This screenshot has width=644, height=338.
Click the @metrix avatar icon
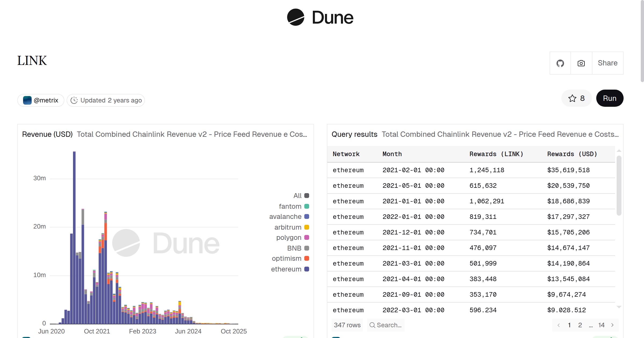coord(27,100)
